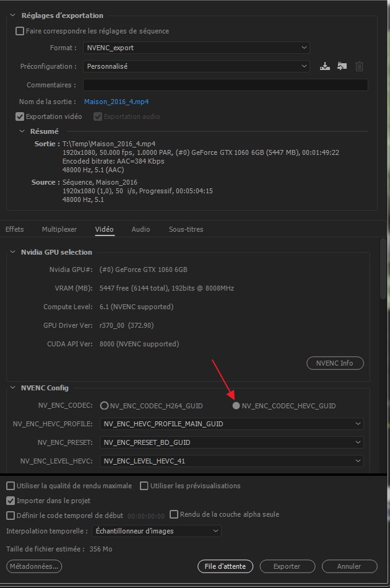Click the Annuler button
The width and height of the screenshot is (390, 588).
click(x=349, y=566)
